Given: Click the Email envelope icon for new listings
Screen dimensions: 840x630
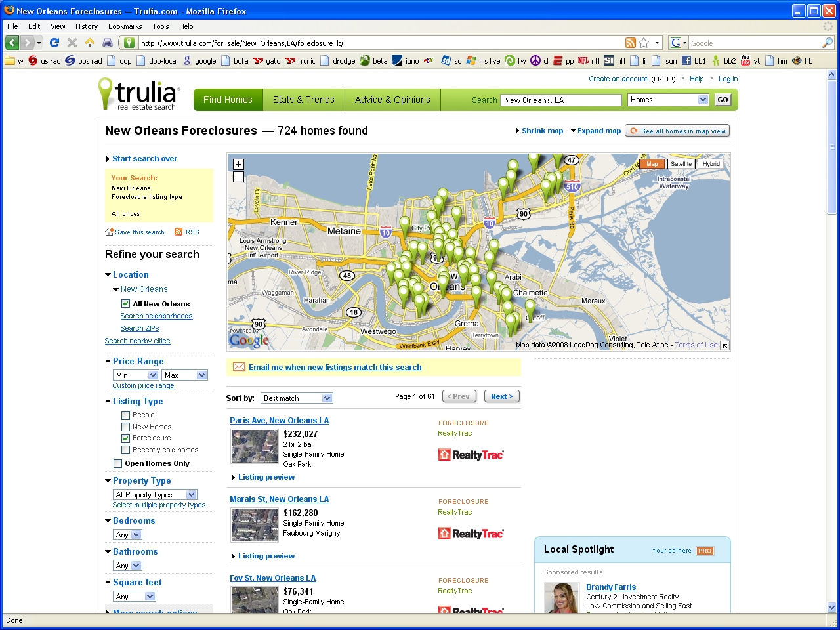Looking at the screenshot, I should click(x=239, y=367).
